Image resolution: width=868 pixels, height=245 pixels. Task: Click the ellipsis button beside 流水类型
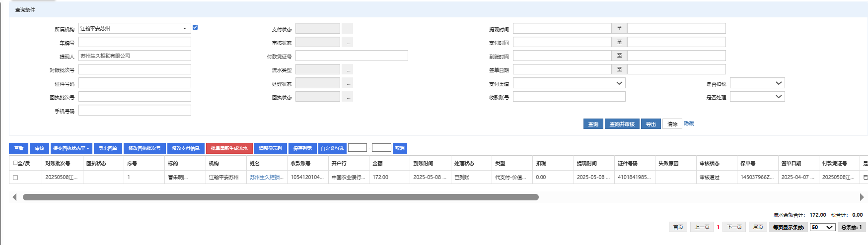click(x=349, y=70)
